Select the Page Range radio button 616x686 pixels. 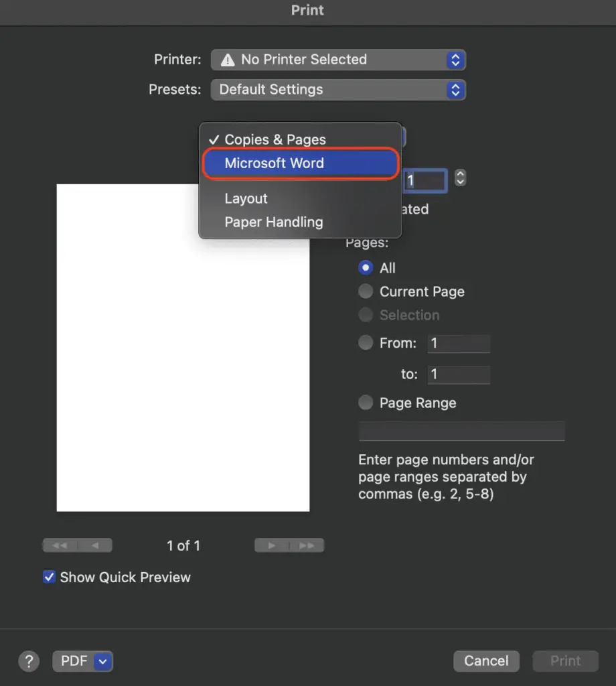click(x=366, y=403)
